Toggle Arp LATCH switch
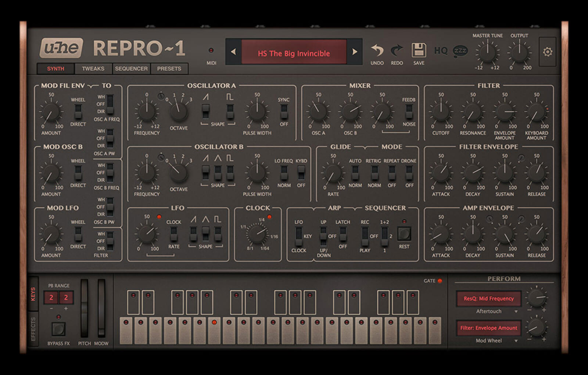Screen dimensions: 588x375 pos(343,234)
